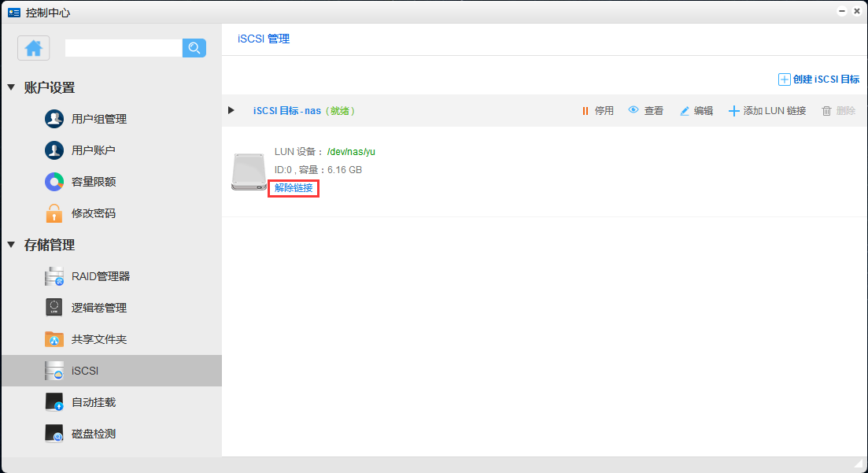Click 解除链接 to unlink LUN
Screen dimensions: 868x473
click(x=294, y=188)
